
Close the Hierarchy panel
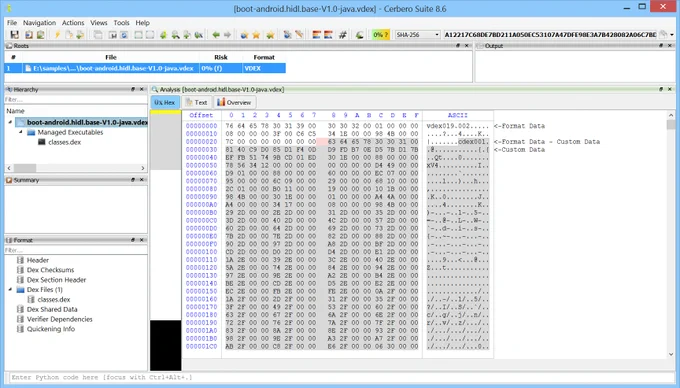click(142, 89)
